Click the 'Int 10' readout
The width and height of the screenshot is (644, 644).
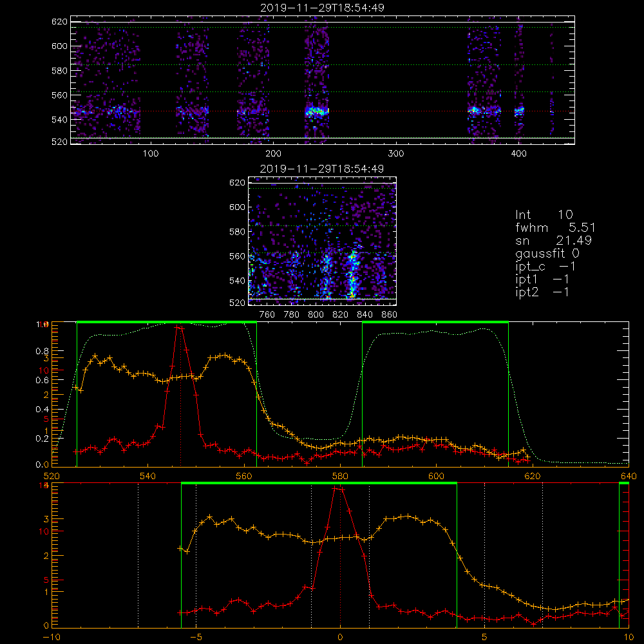[544, 214]
